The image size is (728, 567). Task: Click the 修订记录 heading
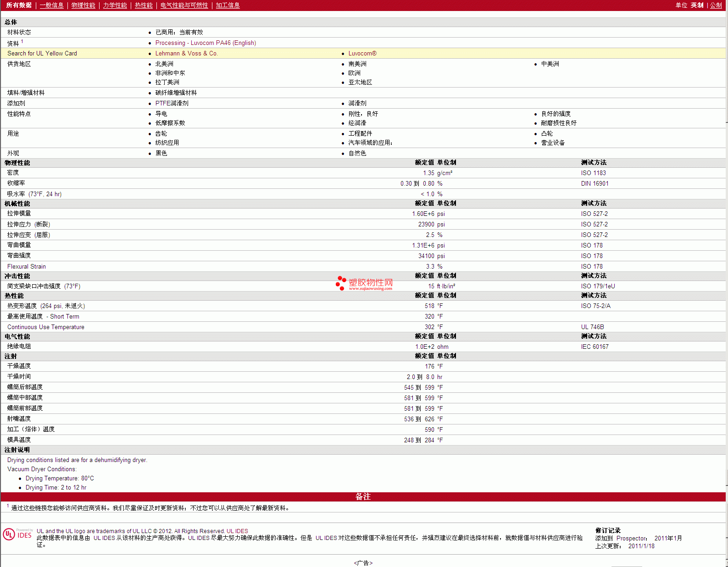tap(608, 530)
